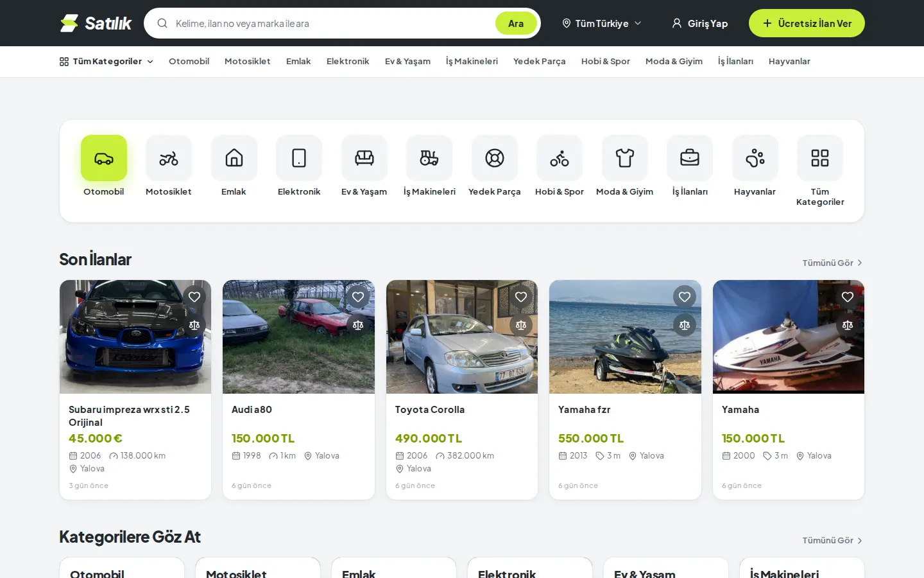Open the Ev & Yaşam sofa icon

tap(364, 158)
